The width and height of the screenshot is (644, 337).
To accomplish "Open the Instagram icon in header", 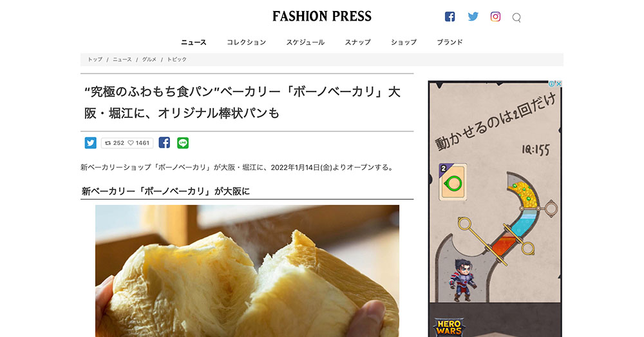I will tap(495, 17).
